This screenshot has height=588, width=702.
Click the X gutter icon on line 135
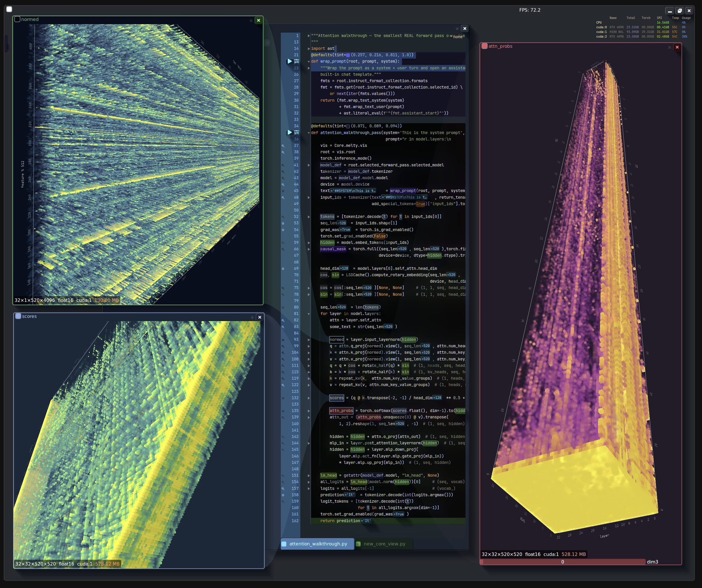(x=283, y=411)
